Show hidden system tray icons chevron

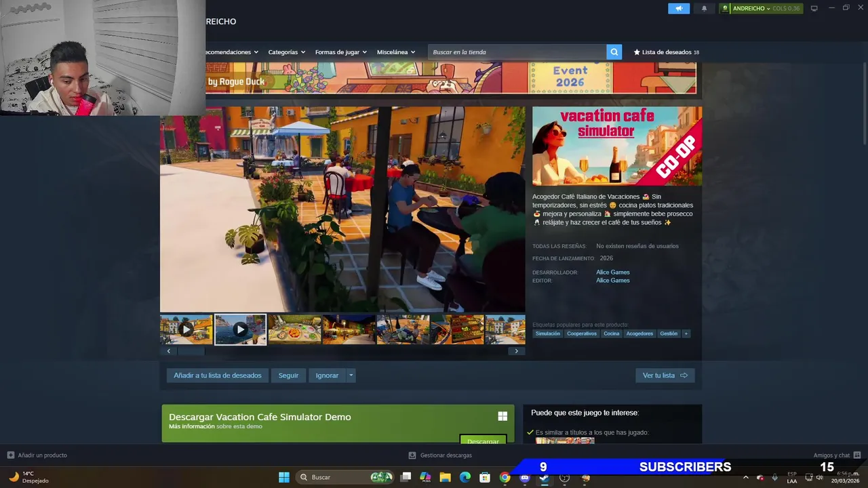pos(746,477)
